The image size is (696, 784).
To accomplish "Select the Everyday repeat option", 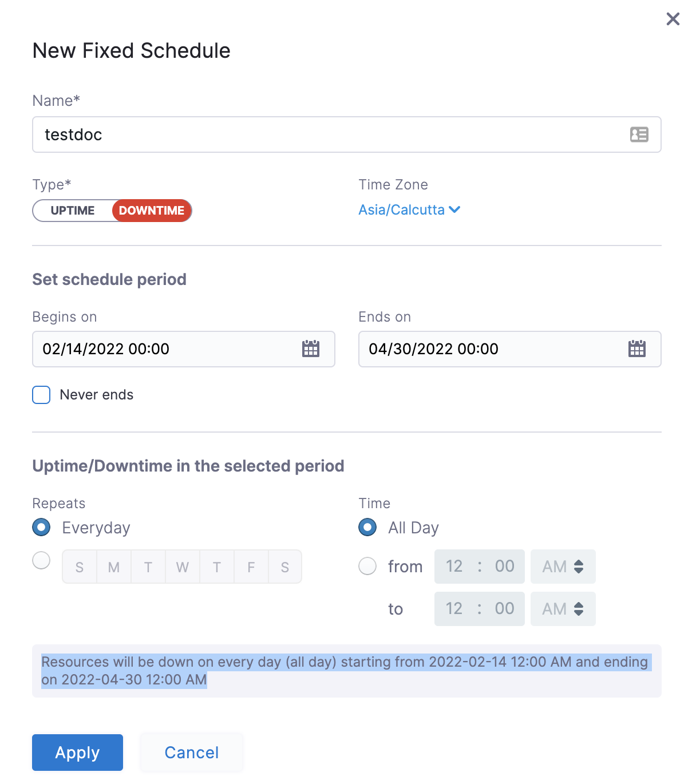I will click(x=41, y=527).
